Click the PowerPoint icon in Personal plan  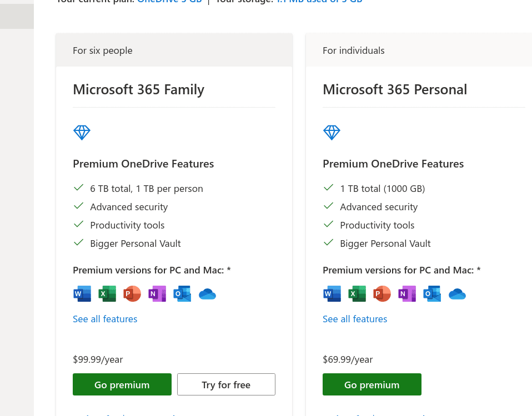(x=382, y=293)
